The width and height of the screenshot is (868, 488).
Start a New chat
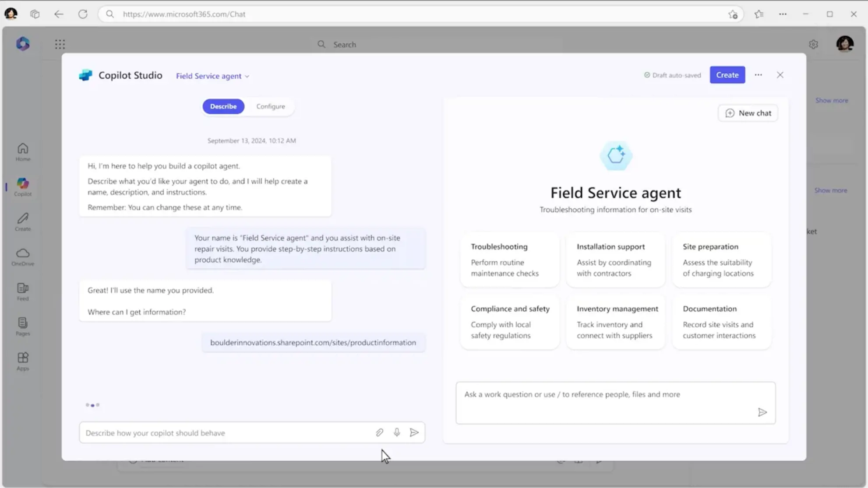(748, 113)
